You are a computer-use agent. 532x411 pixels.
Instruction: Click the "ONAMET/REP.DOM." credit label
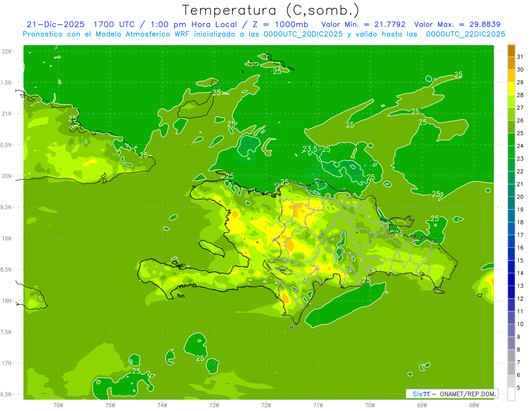(x=467, y=394)
